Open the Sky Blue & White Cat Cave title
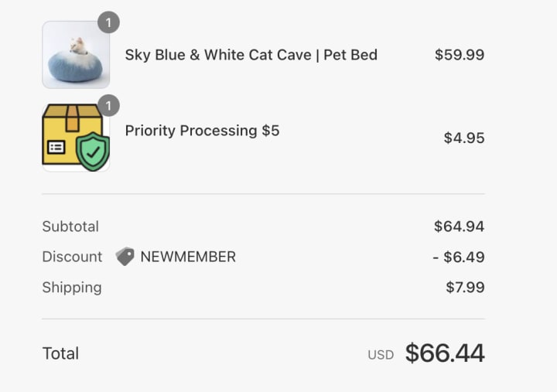The image size is (557, 392). pyautogui.click(x=251, y=55)
